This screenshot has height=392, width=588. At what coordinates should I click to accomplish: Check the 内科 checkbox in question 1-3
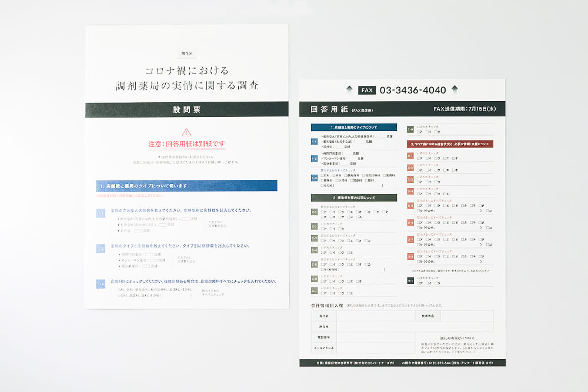point(322,175)
